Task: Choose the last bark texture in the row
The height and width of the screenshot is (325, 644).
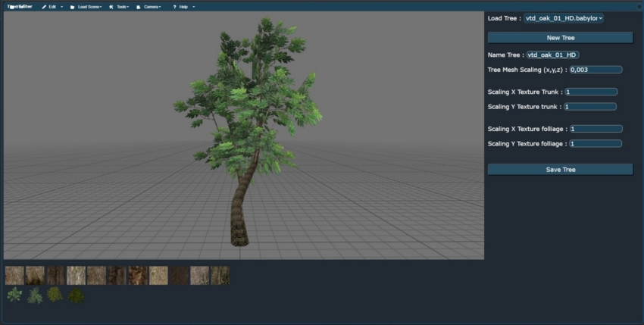Action: (220, 275)
